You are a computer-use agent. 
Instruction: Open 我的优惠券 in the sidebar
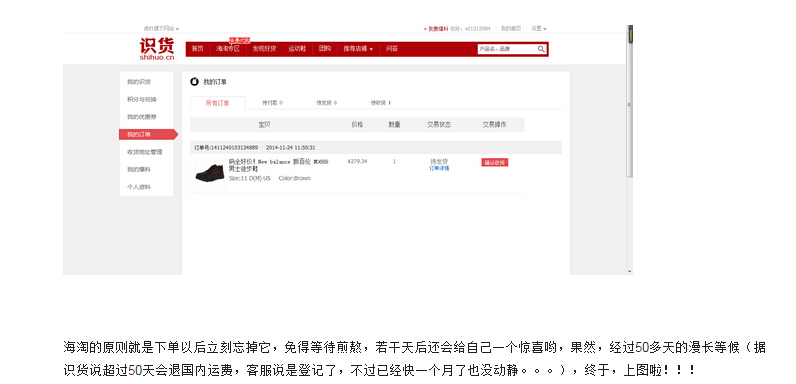142,117
